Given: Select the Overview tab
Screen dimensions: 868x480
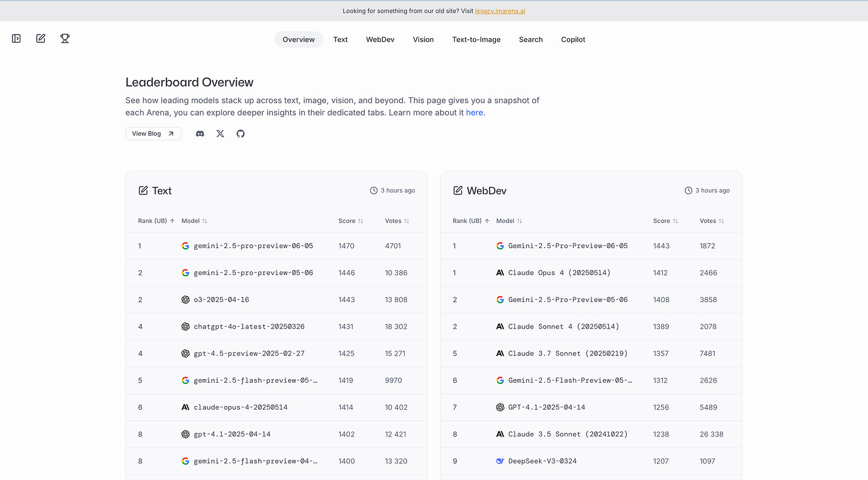Looking at the screenshot, I should (299, 39).
